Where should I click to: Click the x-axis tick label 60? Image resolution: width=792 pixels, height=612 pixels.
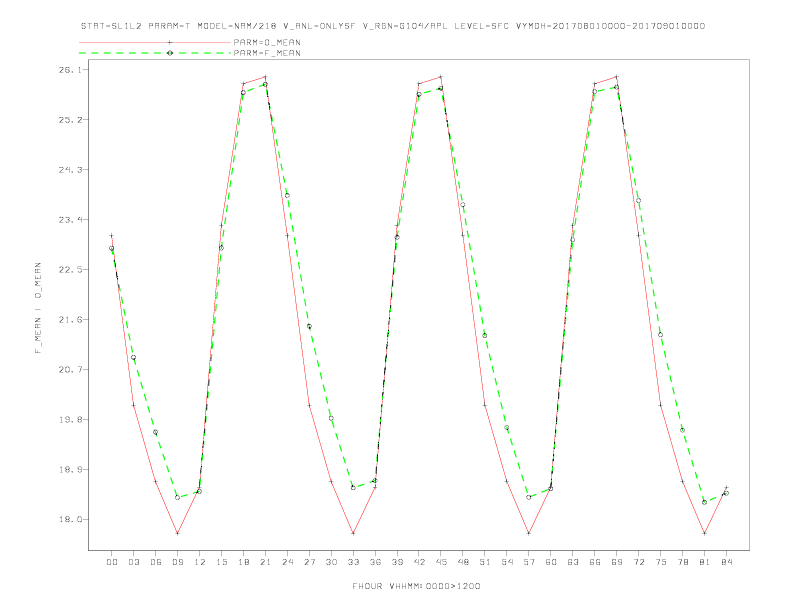[x=551, y=562]
